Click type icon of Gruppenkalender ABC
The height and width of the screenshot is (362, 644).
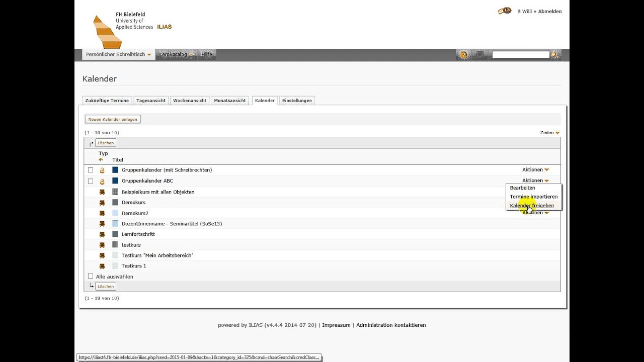click(x=102, y=181)
